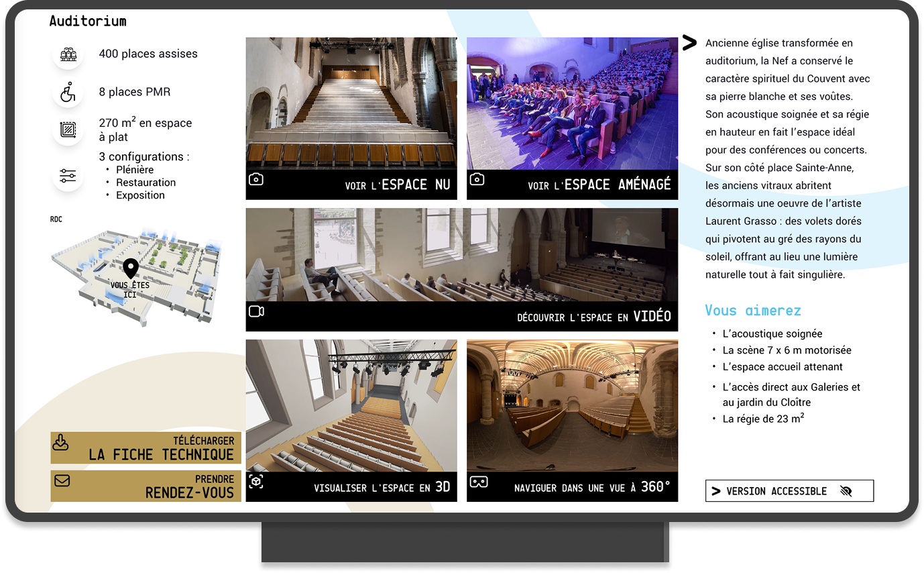Switch to Version Accessible
The width and height of the screenshot is (924, 573).
(789, 491)
